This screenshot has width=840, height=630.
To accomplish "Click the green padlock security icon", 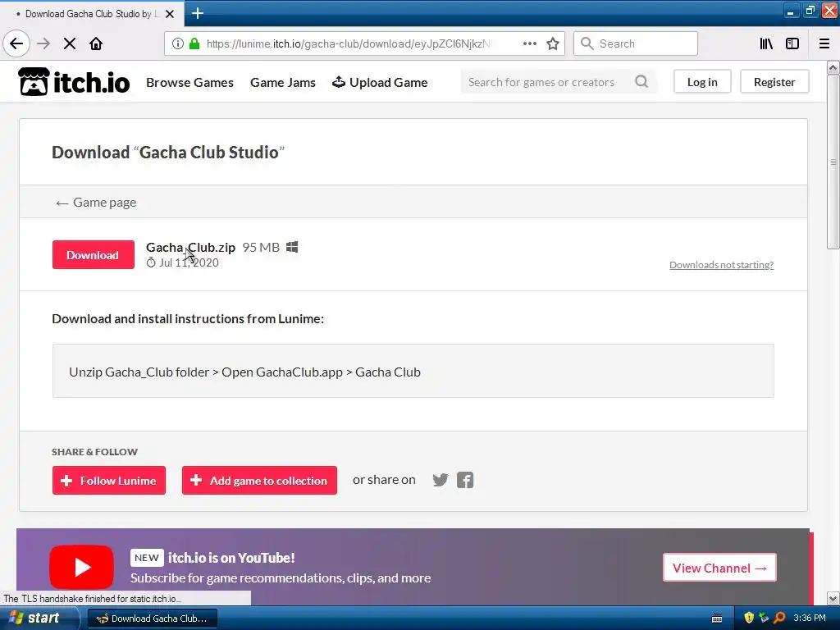I will pos(194,43).
